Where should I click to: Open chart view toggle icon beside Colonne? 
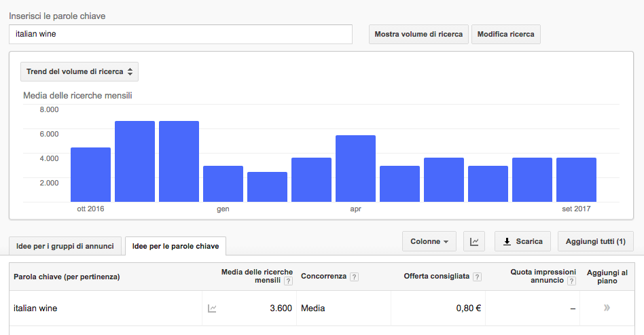474,241
